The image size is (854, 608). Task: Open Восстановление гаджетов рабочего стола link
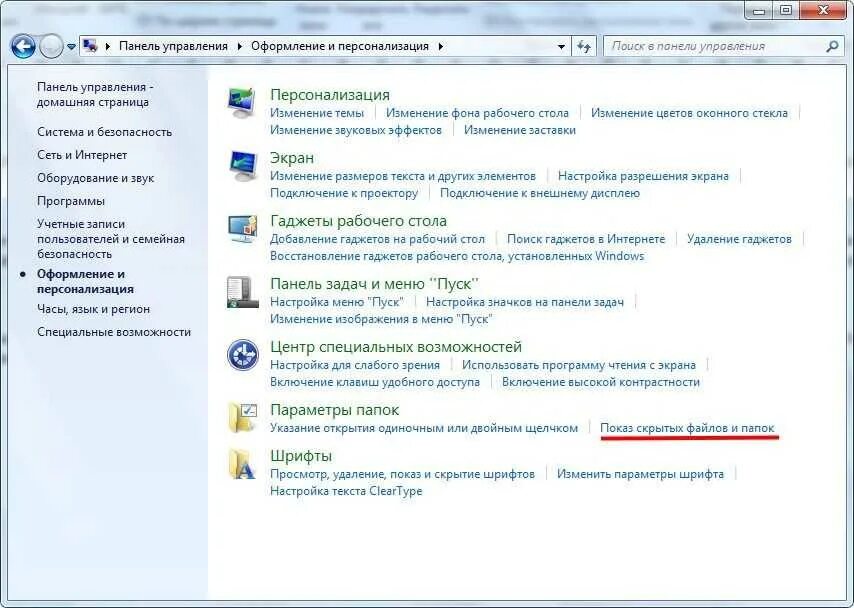click(457, 256)
